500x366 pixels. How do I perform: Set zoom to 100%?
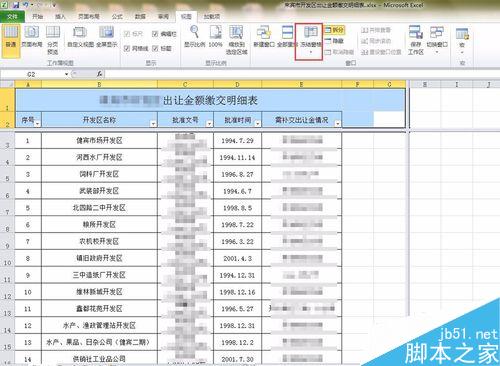[215, 37]
